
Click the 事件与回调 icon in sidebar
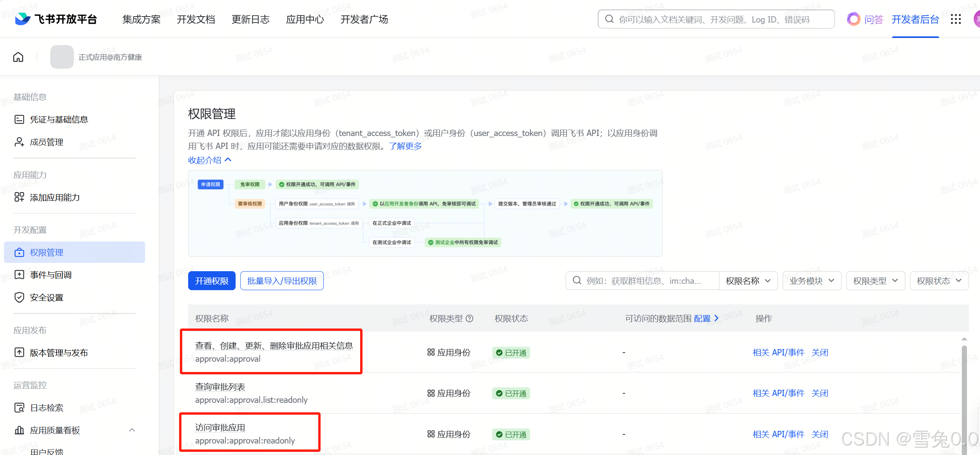click(19, 275)
